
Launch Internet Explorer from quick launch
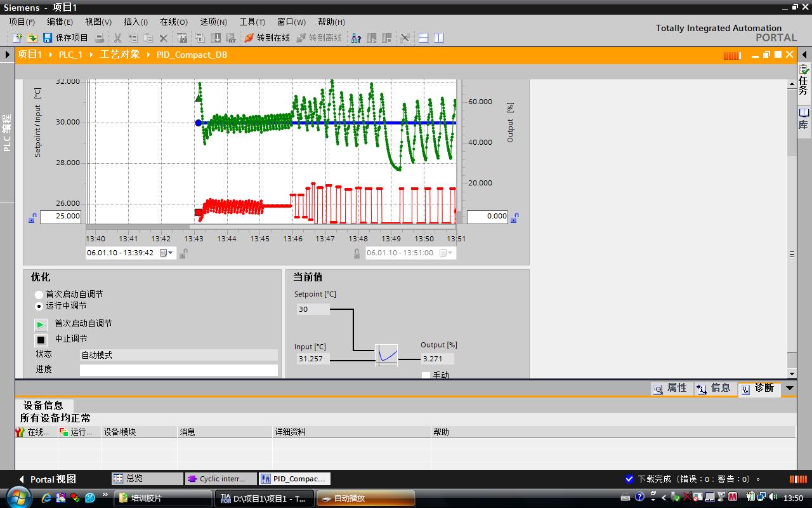point(46,498)
